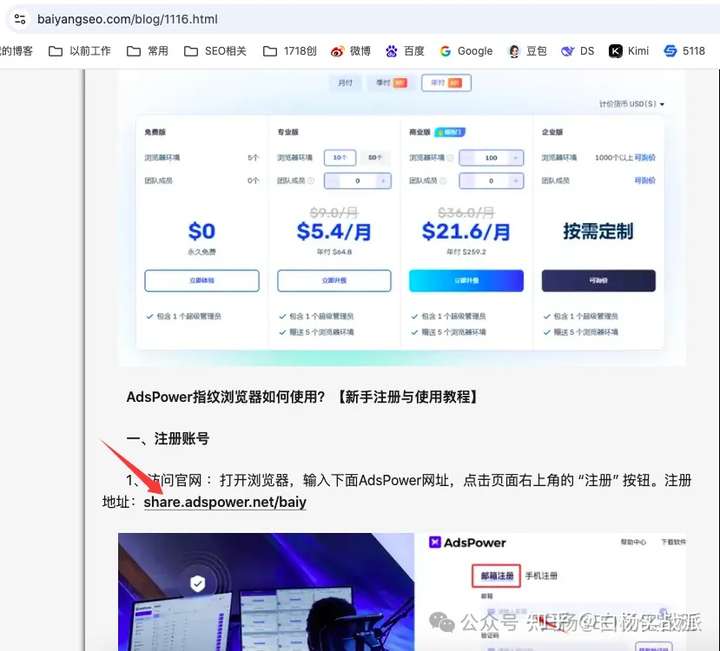Click the dark 可询价 button under 按需定制

tap(598, 281)
